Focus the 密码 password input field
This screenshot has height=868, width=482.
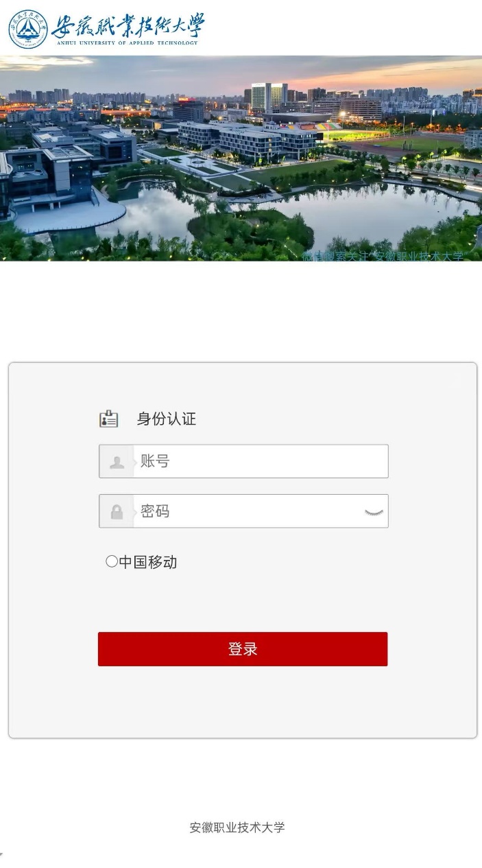click(x=244, y=511)
